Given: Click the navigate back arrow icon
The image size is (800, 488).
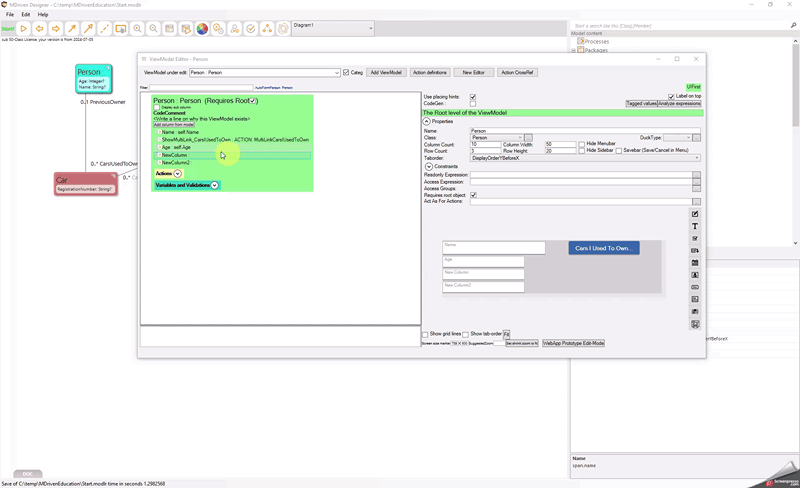Looking at the screenshot, I should click(x=40, y=29).
